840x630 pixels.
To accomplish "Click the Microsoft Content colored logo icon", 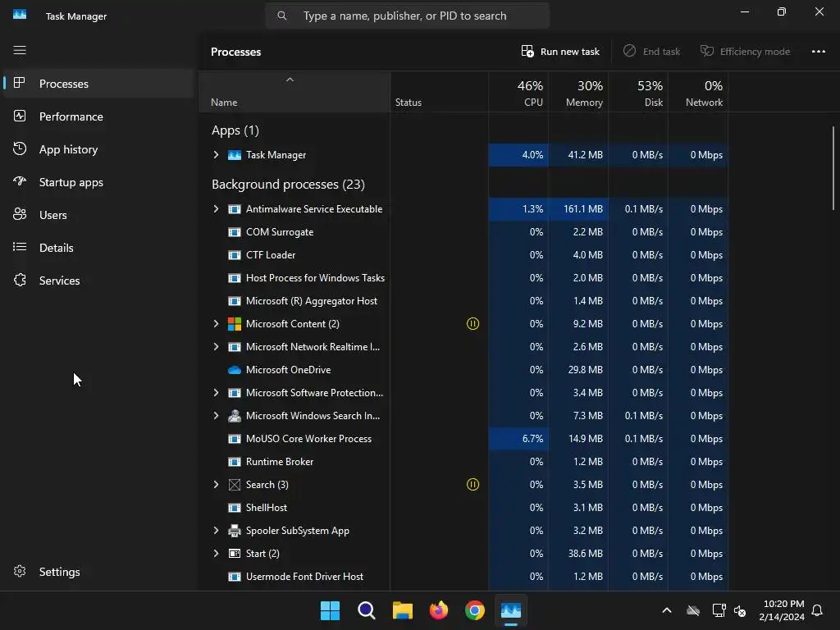I will pyautogui.click(x=235, y=323).
